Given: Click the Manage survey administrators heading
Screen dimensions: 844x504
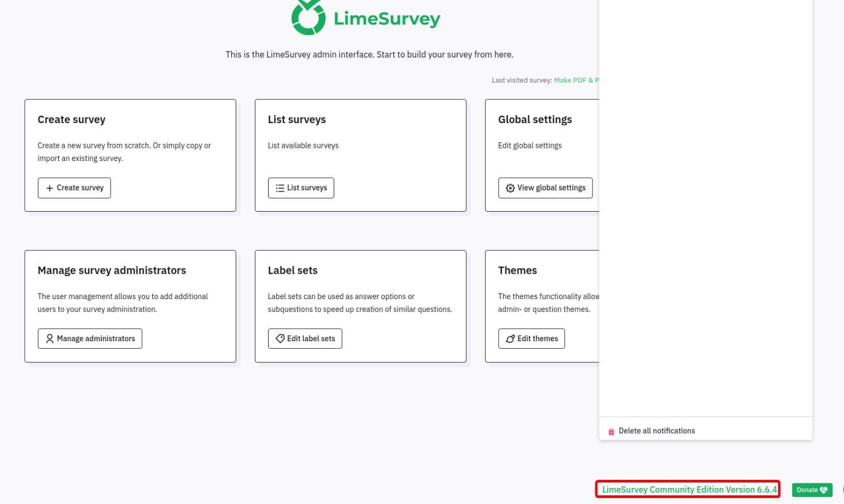Looking at the screenshot, I should click(x=112, y=270).
